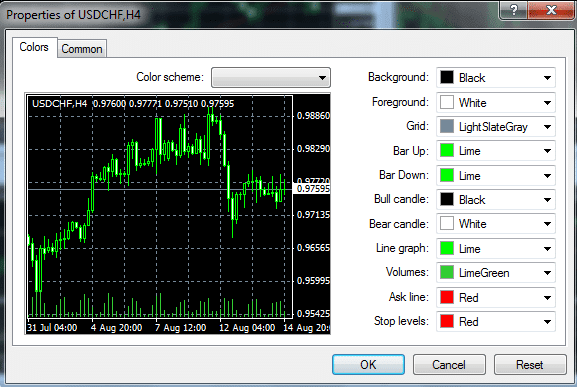
Task: Click the lime Bar Up swatch
Action: click(x=447, y=150)
